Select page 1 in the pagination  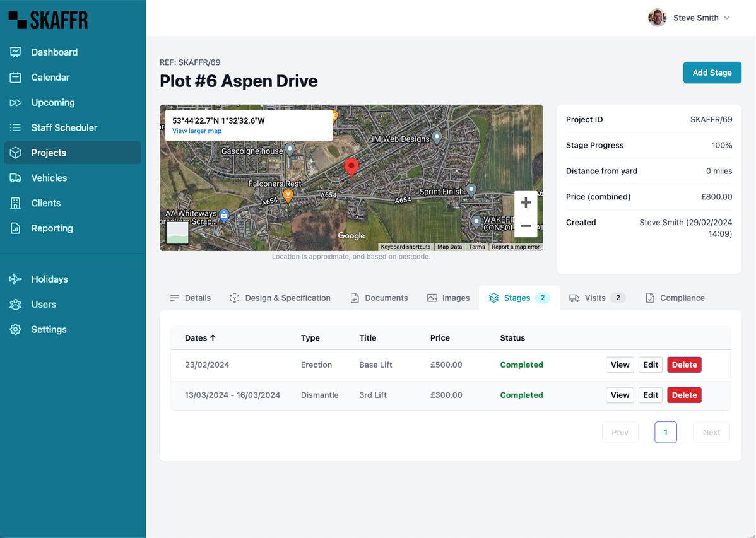pos(666,432)
